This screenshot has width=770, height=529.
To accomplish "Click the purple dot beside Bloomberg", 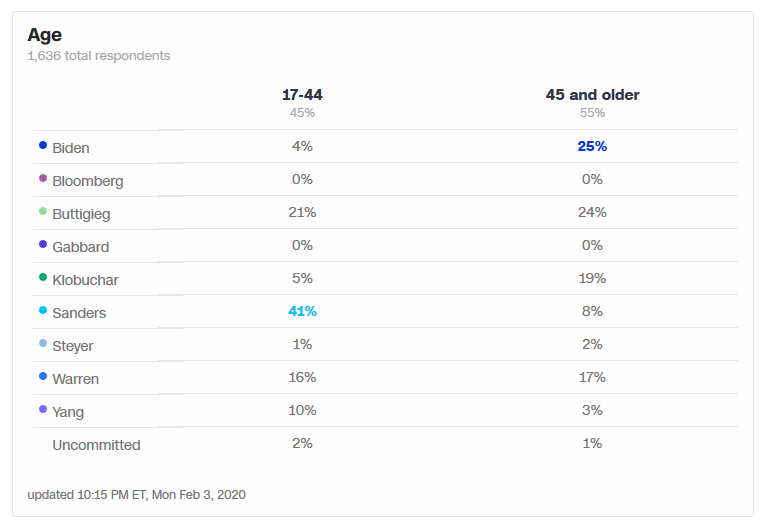I will (43, 178).
